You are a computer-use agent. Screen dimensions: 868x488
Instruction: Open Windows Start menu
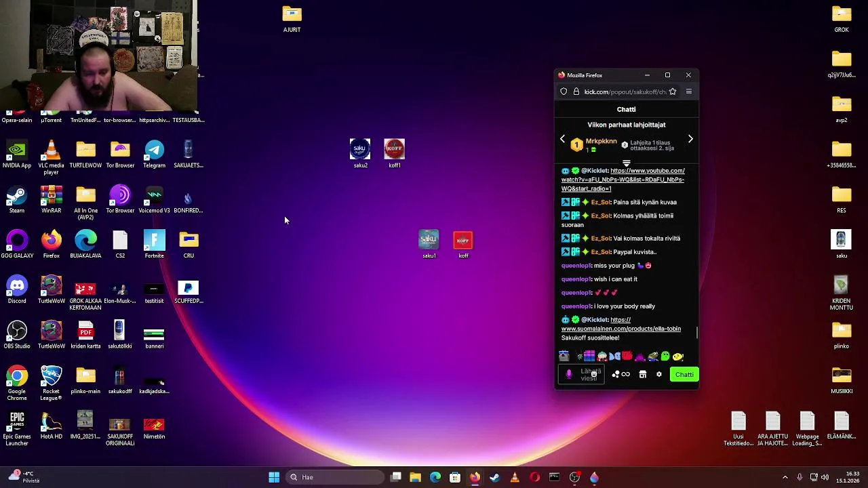pyautogui.click(x=274, y=477)
